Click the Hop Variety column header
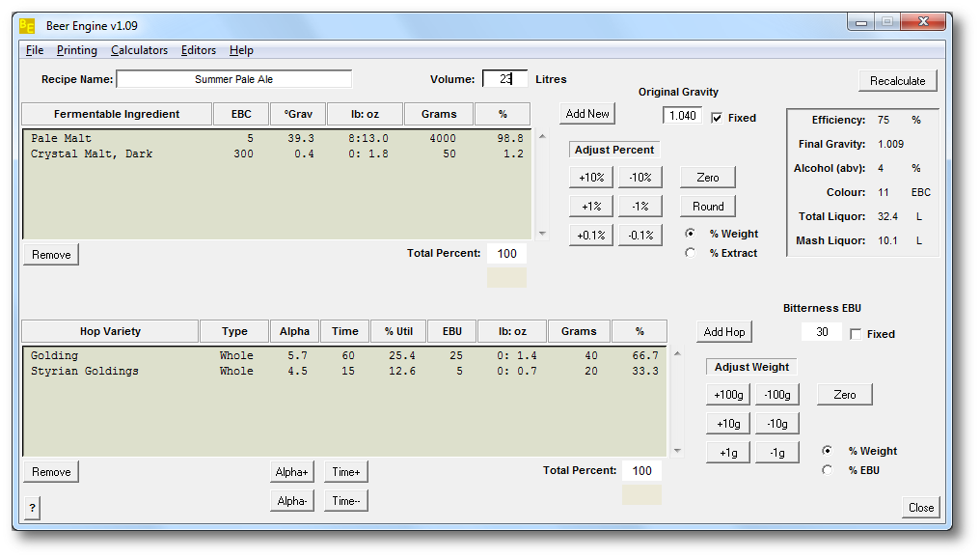 (110, 331)
